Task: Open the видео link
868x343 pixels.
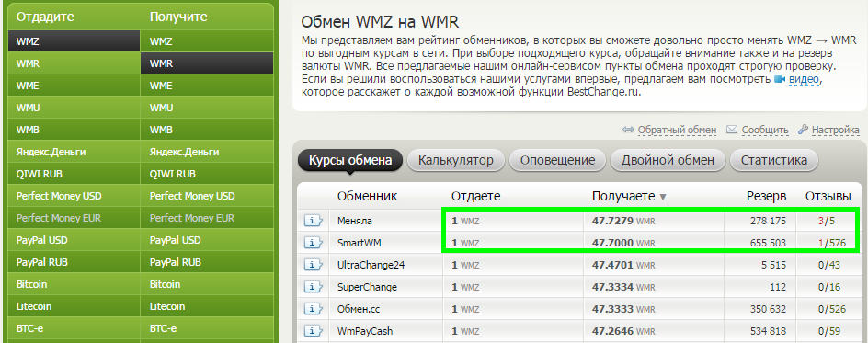Action: (805, 80)
